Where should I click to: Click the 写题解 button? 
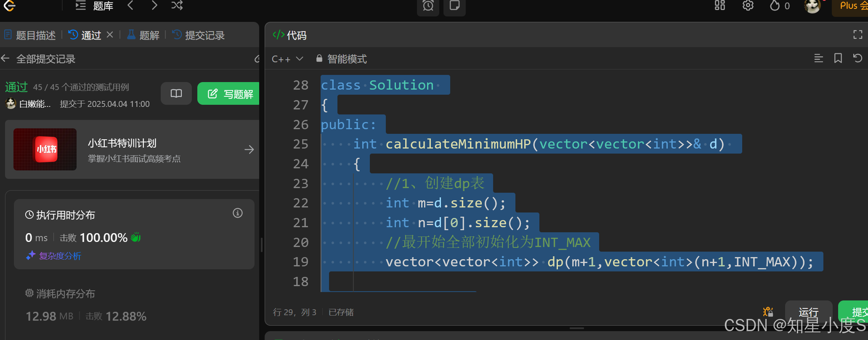(228, 93)
